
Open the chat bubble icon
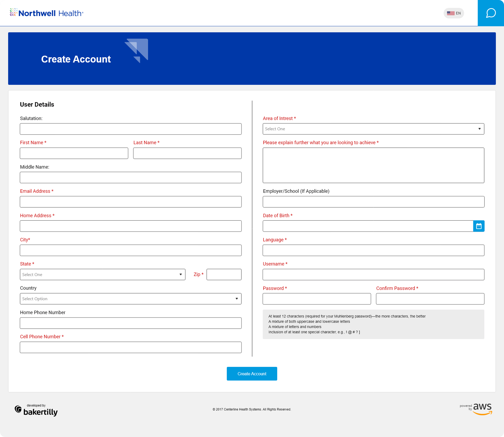[491, 13]
